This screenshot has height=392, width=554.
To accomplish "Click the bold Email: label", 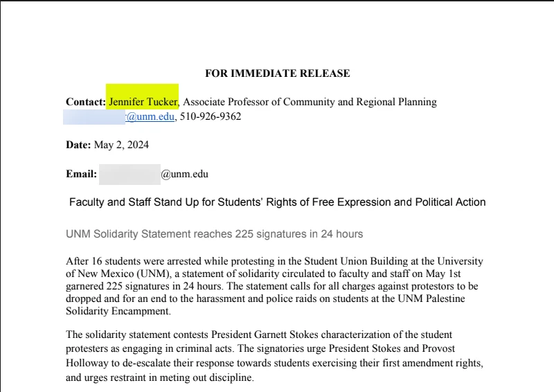I will (x=81, y=174).
